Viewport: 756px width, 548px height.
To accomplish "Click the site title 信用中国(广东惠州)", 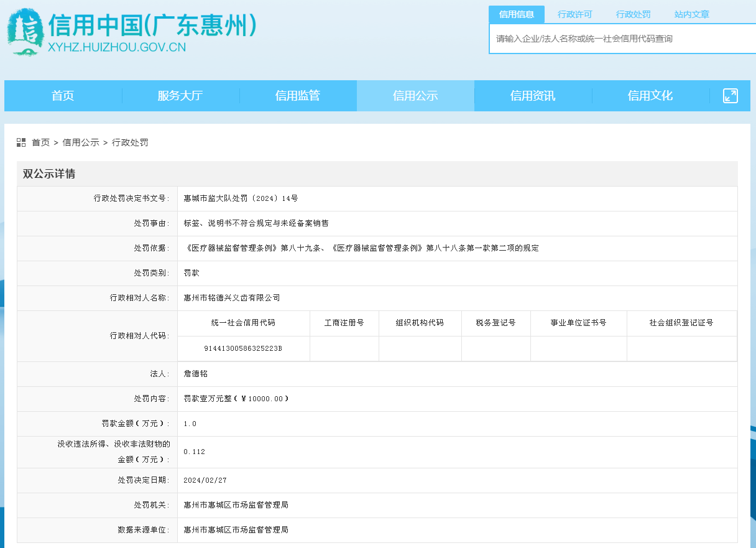I will pos(153,26).
